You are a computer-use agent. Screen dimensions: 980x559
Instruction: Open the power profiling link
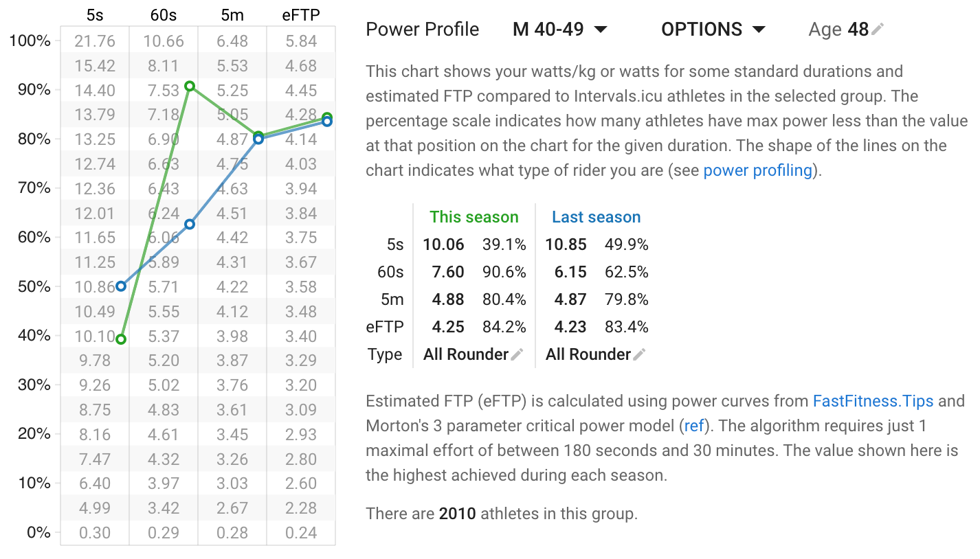click(757, 170)
